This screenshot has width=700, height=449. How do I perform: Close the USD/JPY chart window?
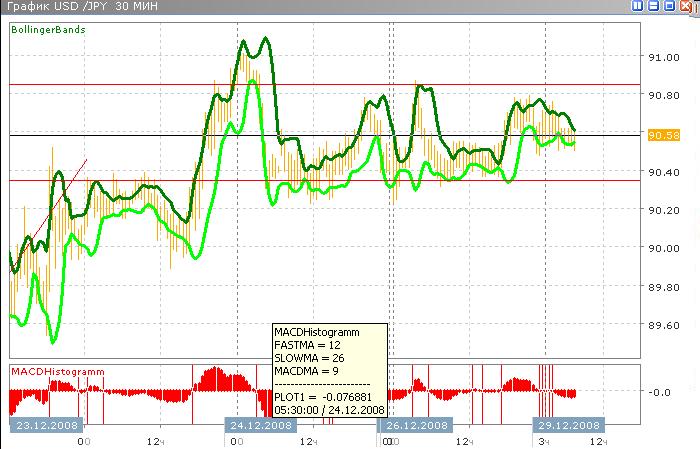coord(684,6)
